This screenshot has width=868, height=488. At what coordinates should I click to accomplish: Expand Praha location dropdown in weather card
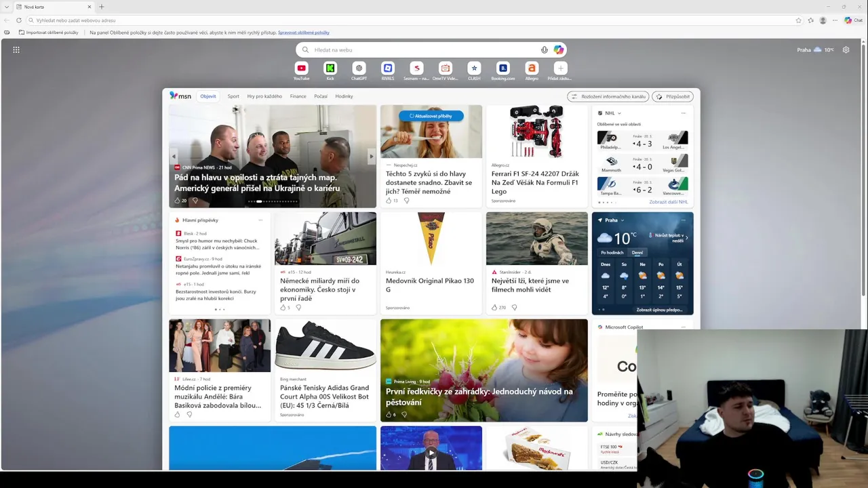622,220
